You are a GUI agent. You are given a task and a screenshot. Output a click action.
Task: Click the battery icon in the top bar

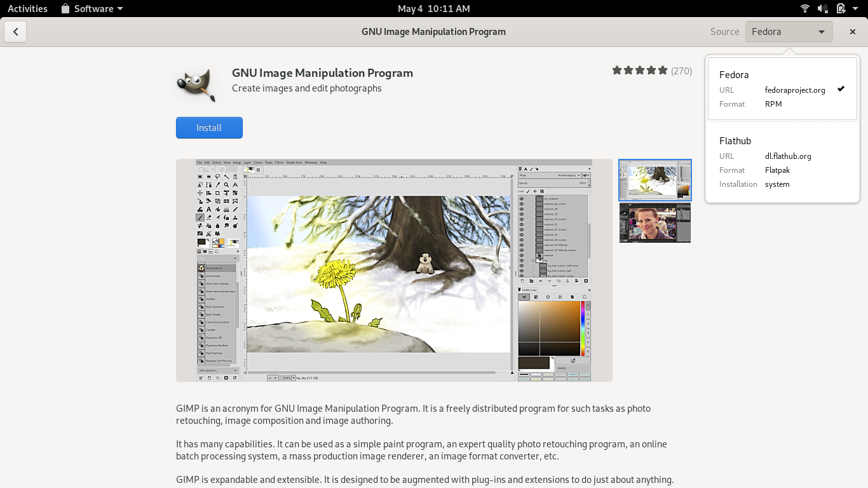841,9
